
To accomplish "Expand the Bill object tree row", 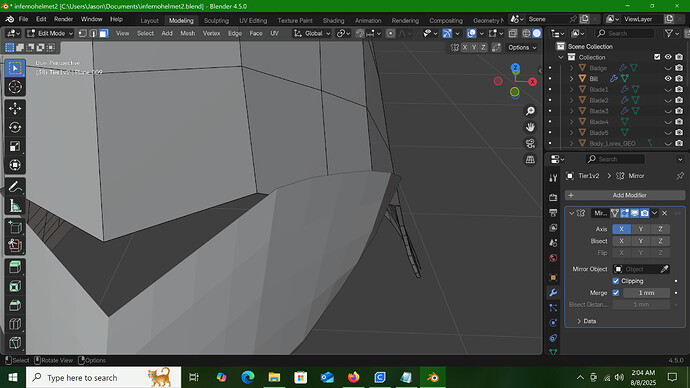I will 571,79.
